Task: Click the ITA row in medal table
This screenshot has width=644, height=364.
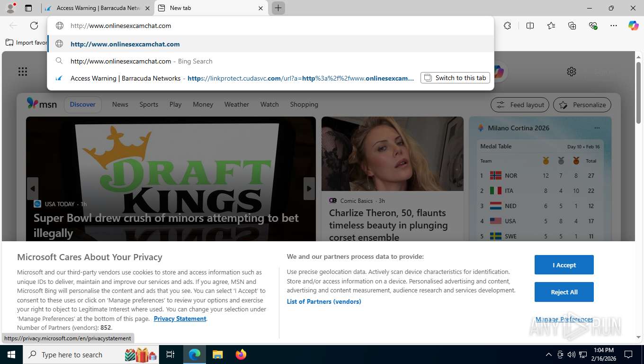Action: [x=540, y=191]
